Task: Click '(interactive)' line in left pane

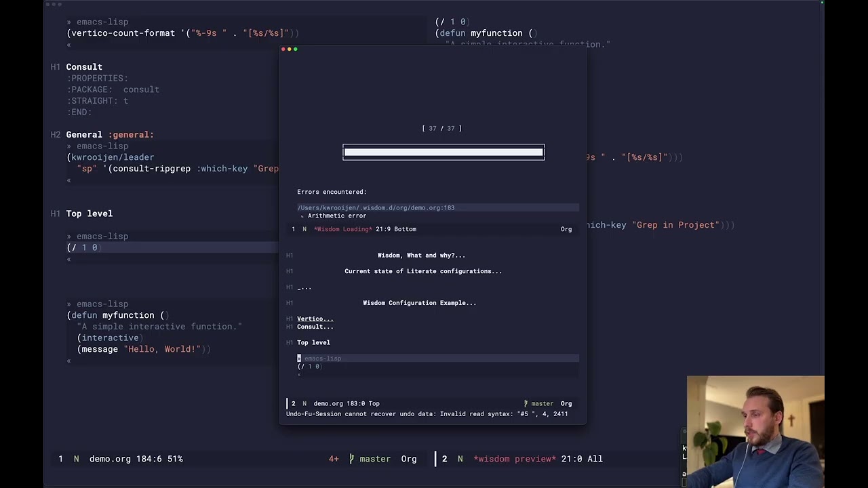Action: coord(110,338)
